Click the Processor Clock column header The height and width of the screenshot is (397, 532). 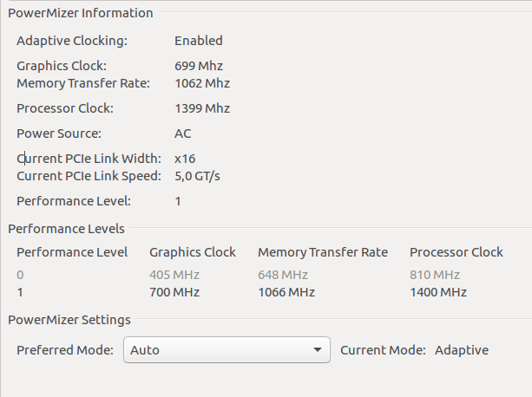(x=456, y=252)
